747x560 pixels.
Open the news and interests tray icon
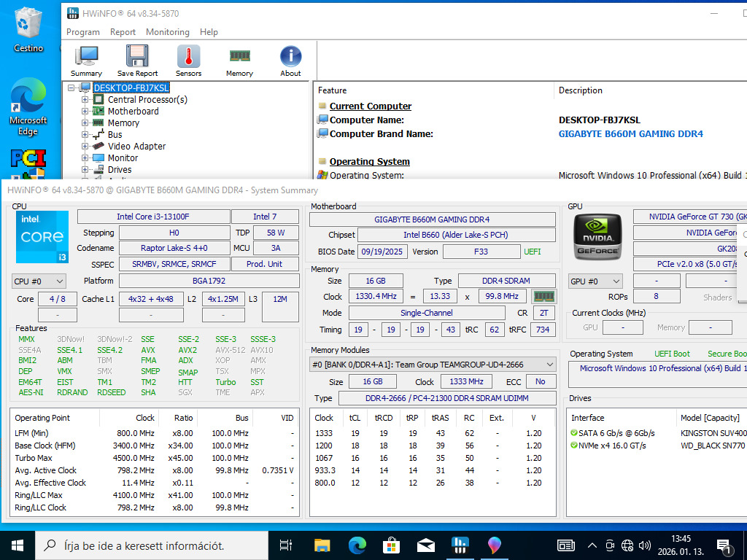[566, 545]
